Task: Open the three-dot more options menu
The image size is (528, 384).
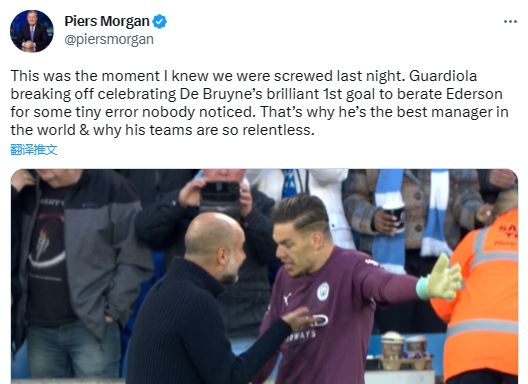Action: [x=510, y=22]
